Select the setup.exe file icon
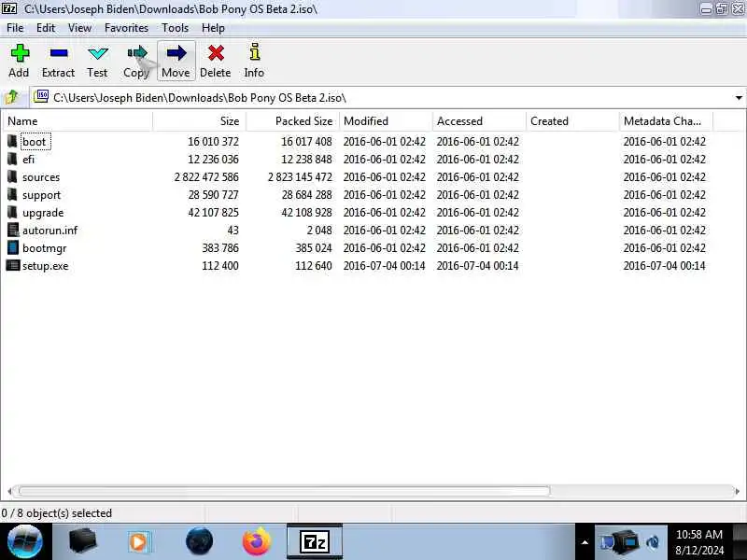The height and width of the screenshot is (560, 747). click(12, 265)
